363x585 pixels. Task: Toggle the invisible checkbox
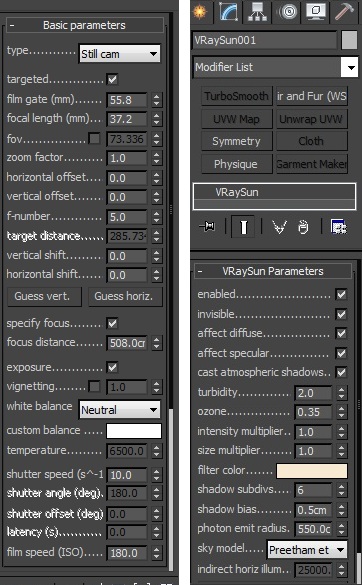(341, 314)
